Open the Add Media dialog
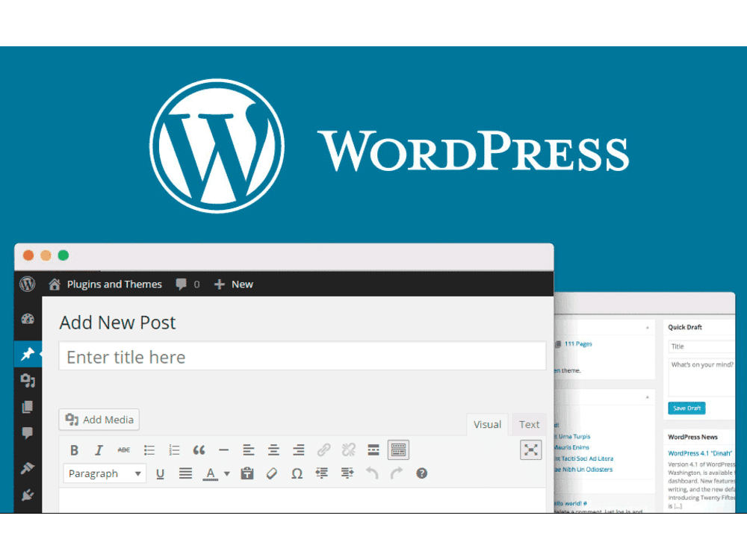This screenshot has width=747, height=560. click(x=99, y=420)
